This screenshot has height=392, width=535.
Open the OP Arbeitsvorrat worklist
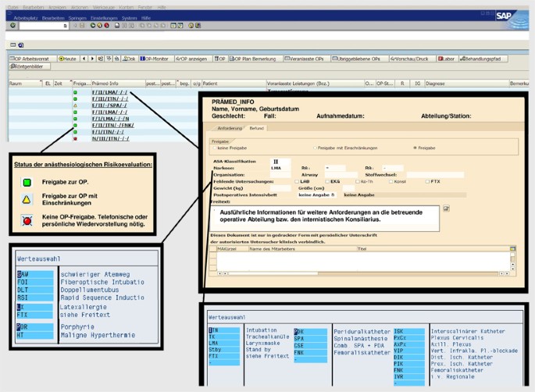pos(32,59)
